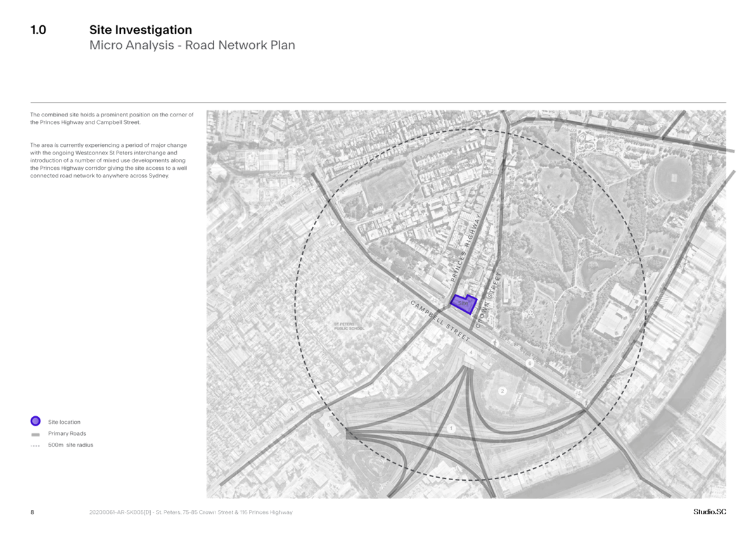Click the Primary Roads legend swatch

click(35, 434)
